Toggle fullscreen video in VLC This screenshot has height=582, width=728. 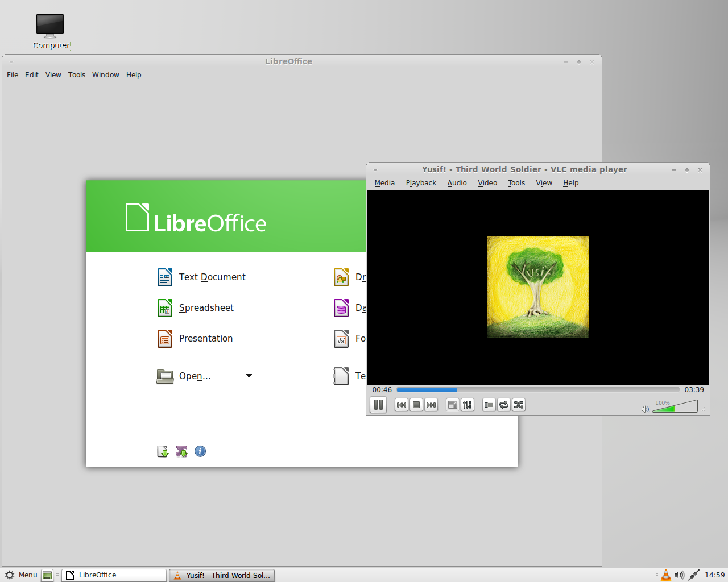(x=453, y=405)
